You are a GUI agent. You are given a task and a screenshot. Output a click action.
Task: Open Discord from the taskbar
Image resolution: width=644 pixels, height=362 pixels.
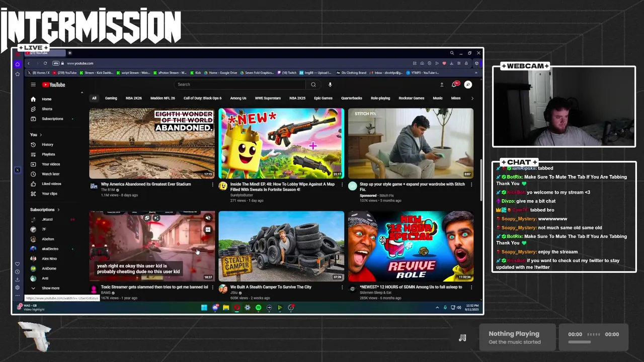tap(215, 308)
